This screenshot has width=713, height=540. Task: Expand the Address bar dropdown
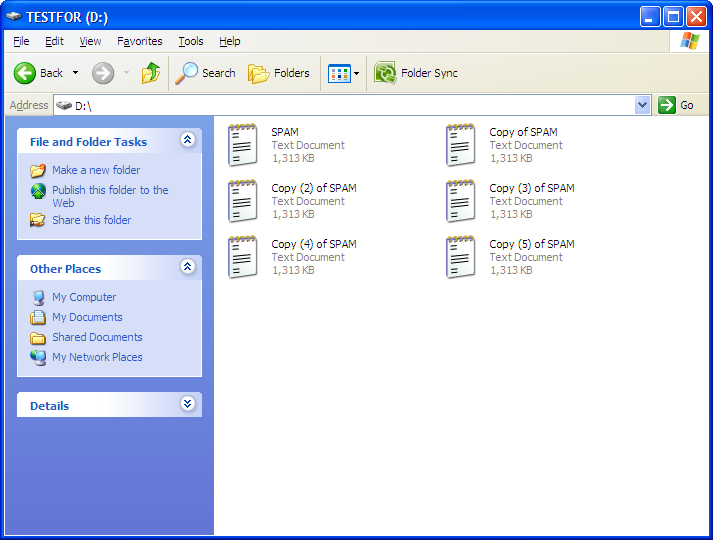point(643,105)
